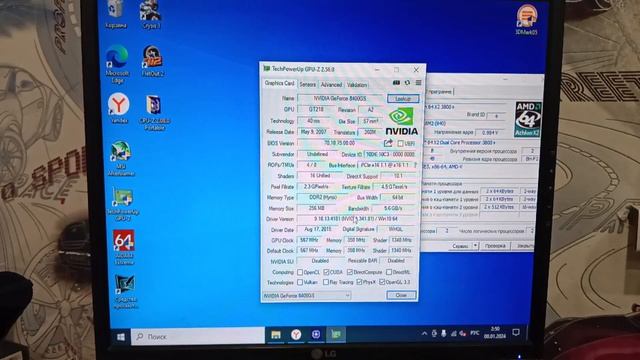Toggle the PhysX checkbox

click(359, 282)
